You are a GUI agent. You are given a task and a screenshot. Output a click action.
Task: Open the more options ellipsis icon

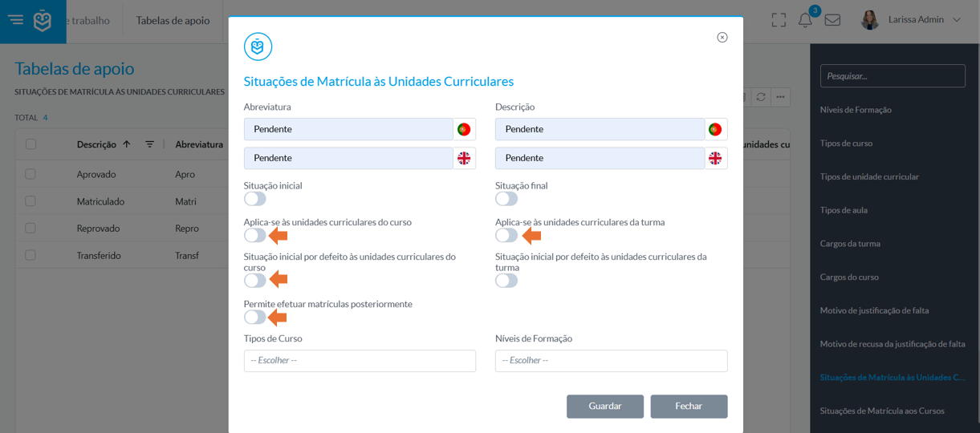[780, 97]
